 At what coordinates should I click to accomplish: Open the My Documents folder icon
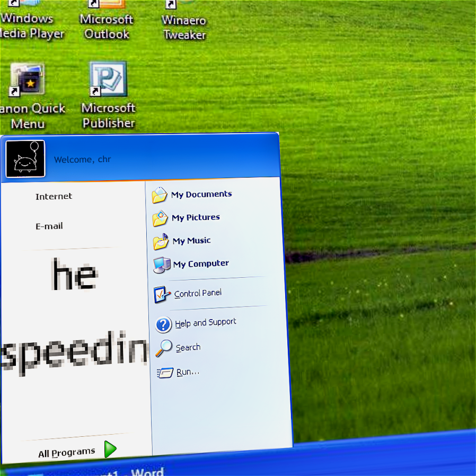pyautogui.click(x=160, y=195)
